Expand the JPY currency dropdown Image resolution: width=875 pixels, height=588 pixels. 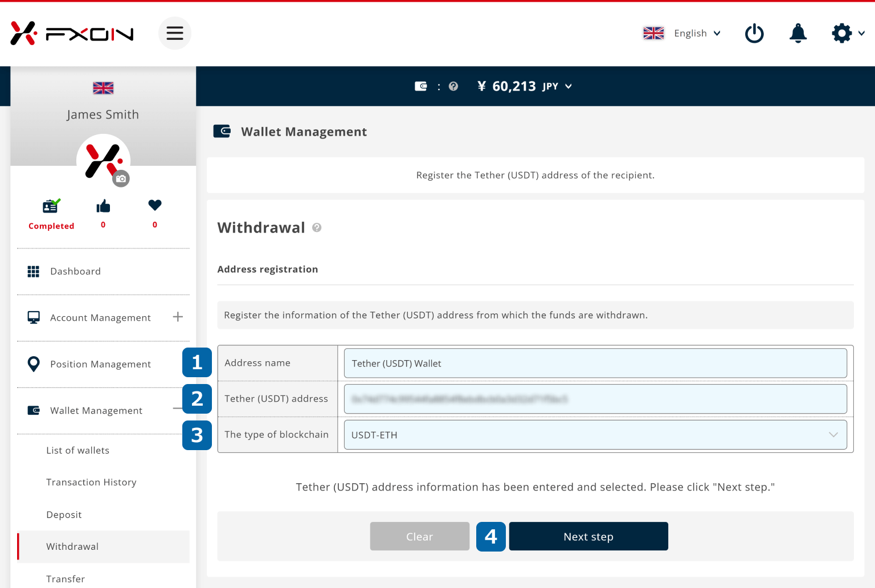568,86
